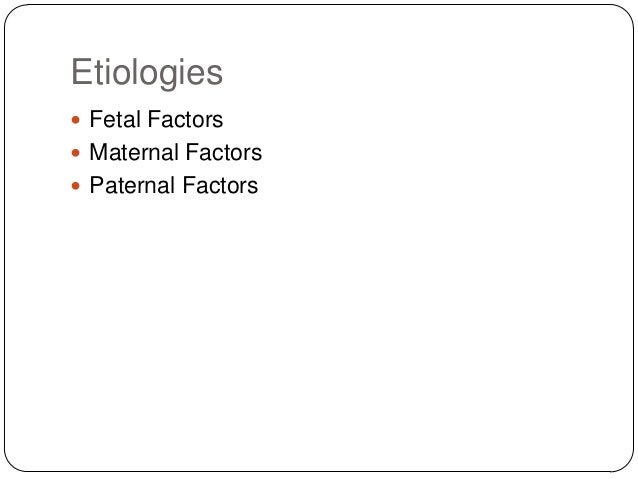Click the orange bullet before Fetal Factors
Screen dimensions: 638x479
[x=78, y=121]
